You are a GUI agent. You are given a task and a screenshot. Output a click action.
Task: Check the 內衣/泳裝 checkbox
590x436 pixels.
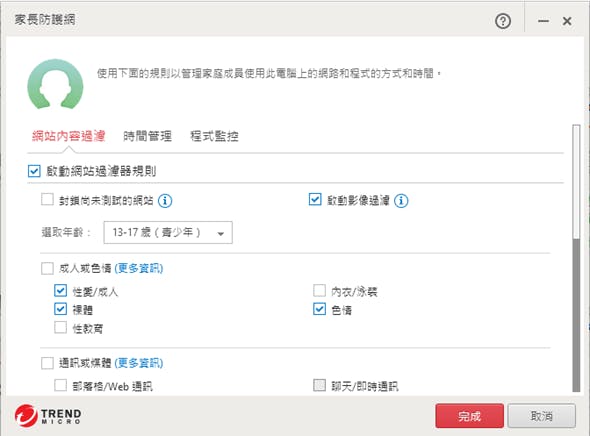click(319, 290)
